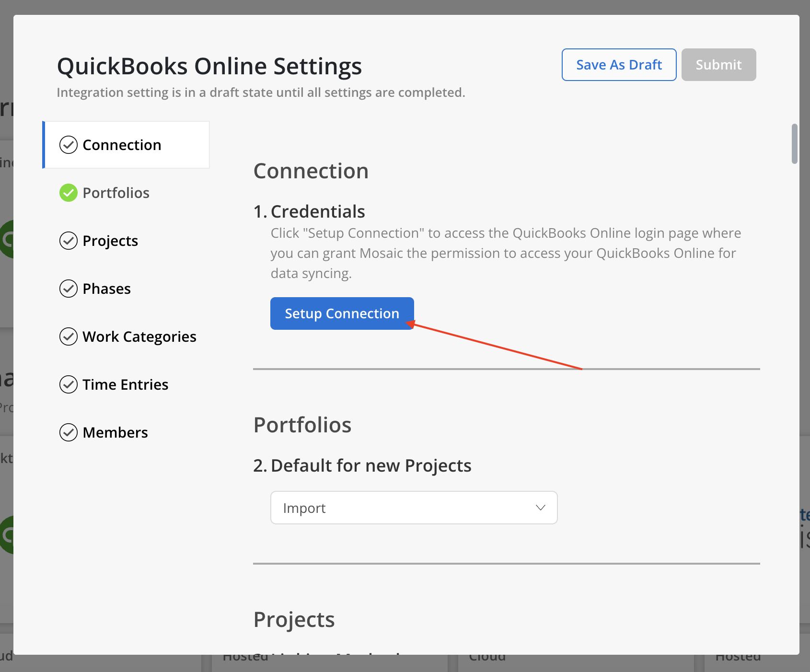Click the '1. Credentials' heading
The width and height of the screenshot is (810, 672).
coord(309,211)
